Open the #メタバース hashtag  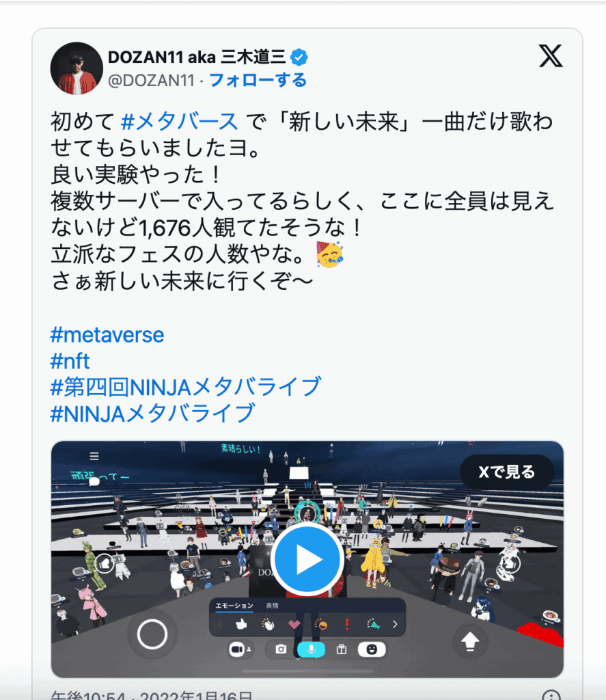click(180, 122)
